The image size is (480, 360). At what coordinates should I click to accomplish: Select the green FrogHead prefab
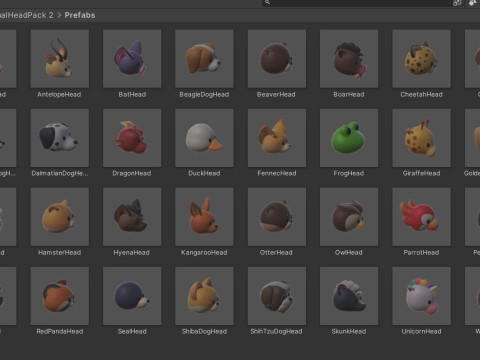tap(349, 138)
